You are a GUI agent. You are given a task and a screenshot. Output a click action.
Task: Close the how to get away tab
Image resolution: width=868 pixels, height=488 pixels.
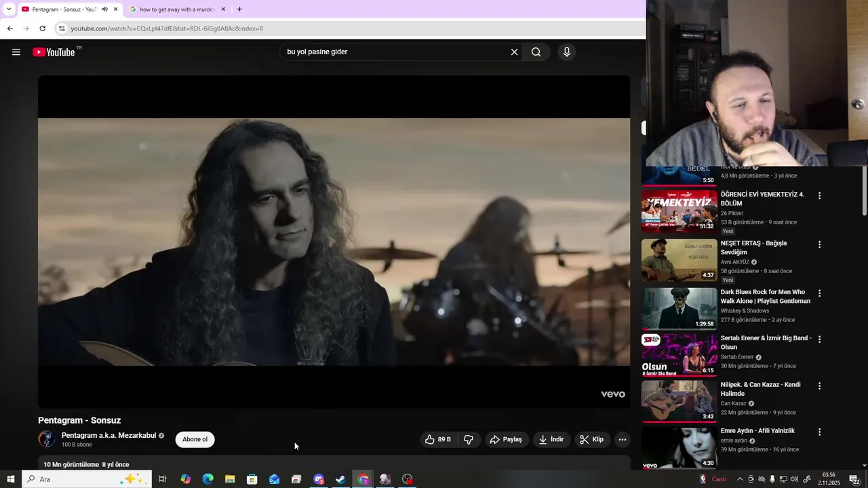[x=223, y=9]
